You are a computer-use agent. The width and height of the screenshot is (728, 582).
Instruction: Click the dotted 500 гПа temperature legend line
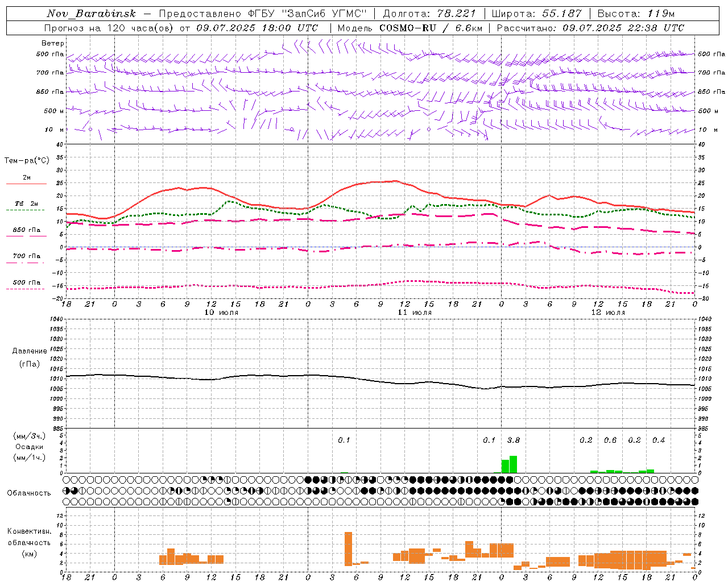(25, 289)
